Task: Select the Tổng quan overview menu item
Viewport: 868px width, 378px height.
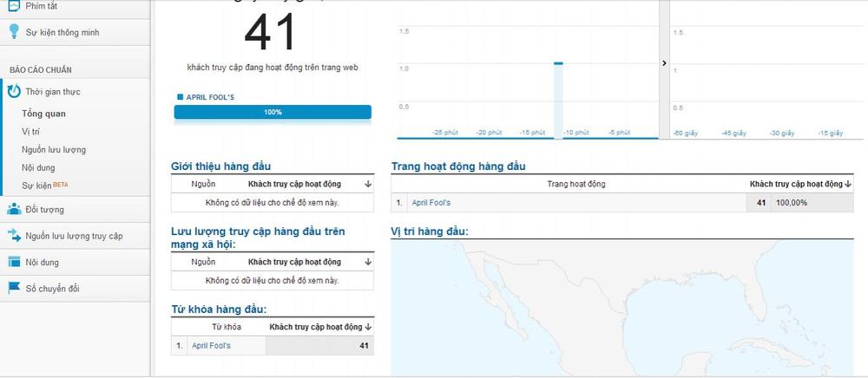Action: [x=43, y=114]
